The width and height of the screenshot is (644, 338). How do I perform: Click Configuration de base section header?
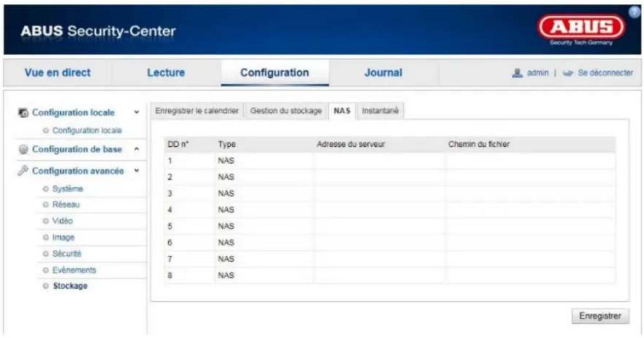(x=77, y=150)
